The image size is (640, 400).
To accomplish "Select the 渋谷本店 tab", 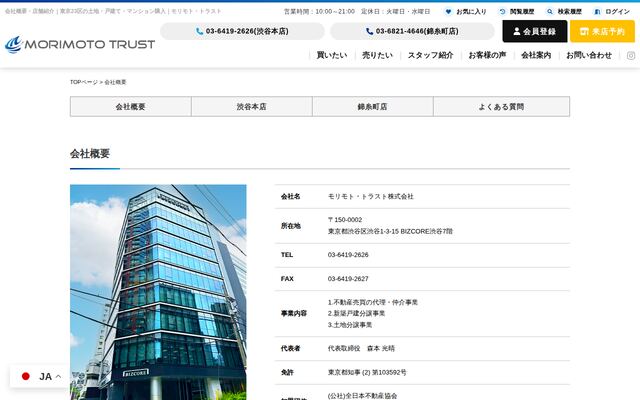I will pos(251,107).
